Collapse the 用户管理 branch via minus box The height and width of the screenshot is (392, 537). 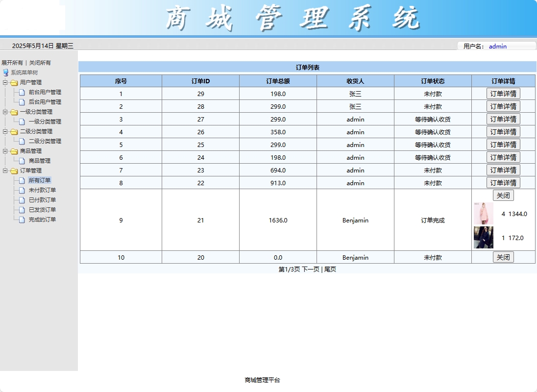click(x=5, y=82)
